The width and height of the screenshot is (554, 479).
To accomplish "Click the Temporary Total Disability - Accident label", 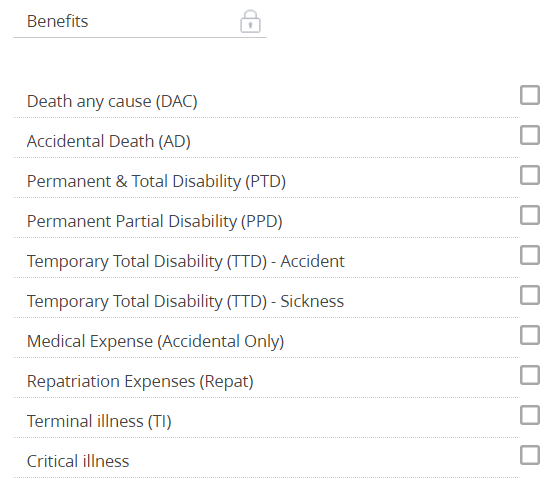I will [x=185, y=261].
